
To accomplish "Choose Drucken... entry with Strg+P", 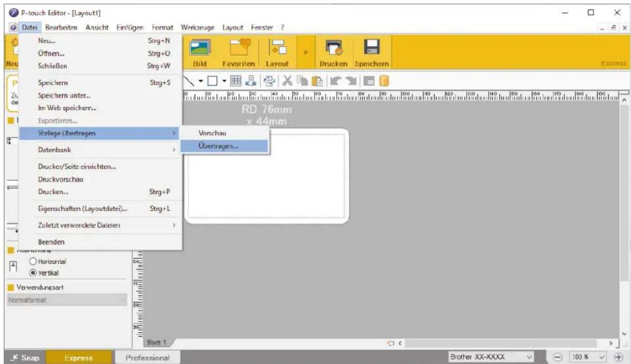I will (x=101, y=191).
